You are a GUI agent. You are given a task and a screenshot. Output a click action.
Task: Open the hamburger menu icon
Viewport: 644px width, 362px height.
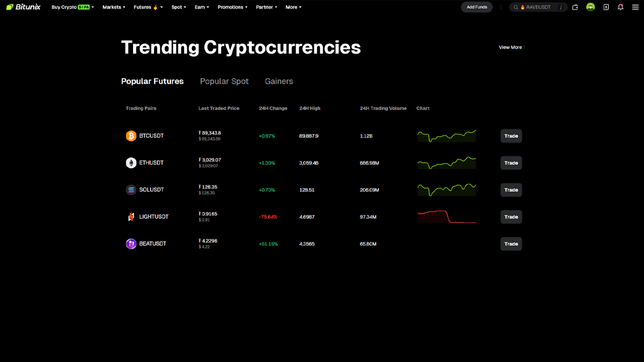[635, 7]
